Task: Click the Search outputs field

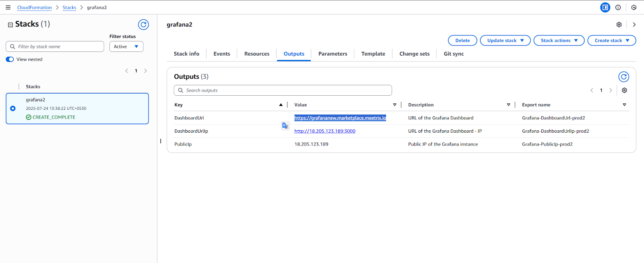Action: pyautogui.click(x=283, y=90)
